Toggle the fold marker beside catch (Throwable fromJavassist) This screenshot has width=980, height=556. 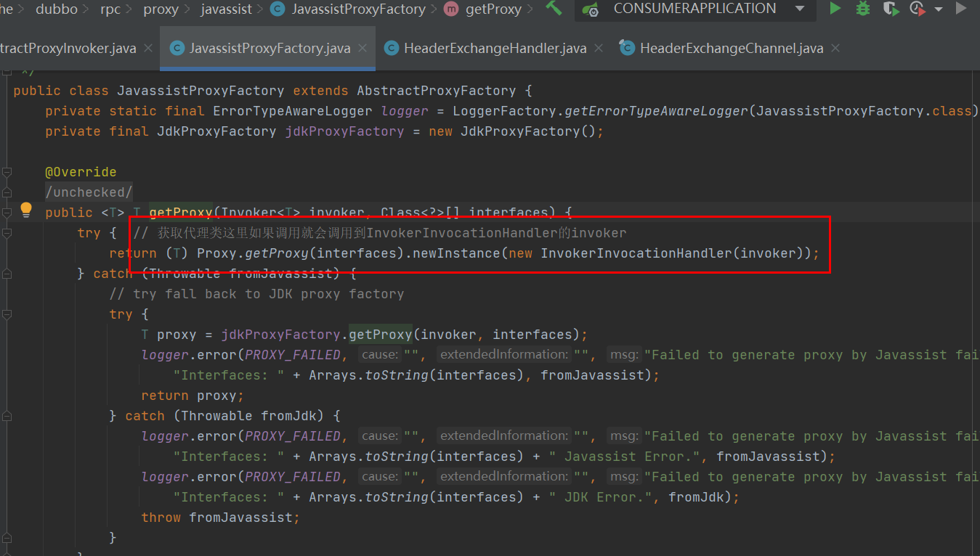(x=7, y=274)
